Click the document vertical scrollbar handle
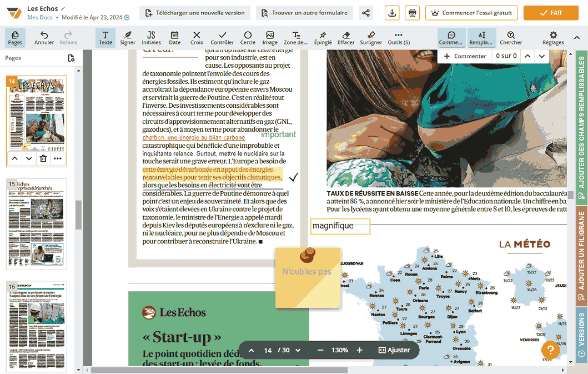Image resolution: width=588 pixels, height=374 pixels. 571,195
